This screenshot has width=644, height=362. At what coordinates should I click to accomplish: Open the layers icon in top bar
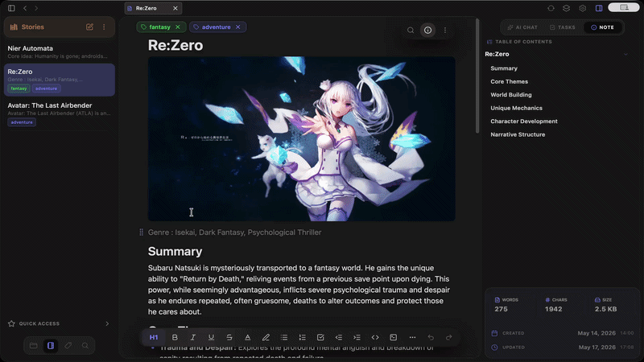coord(567,8)
